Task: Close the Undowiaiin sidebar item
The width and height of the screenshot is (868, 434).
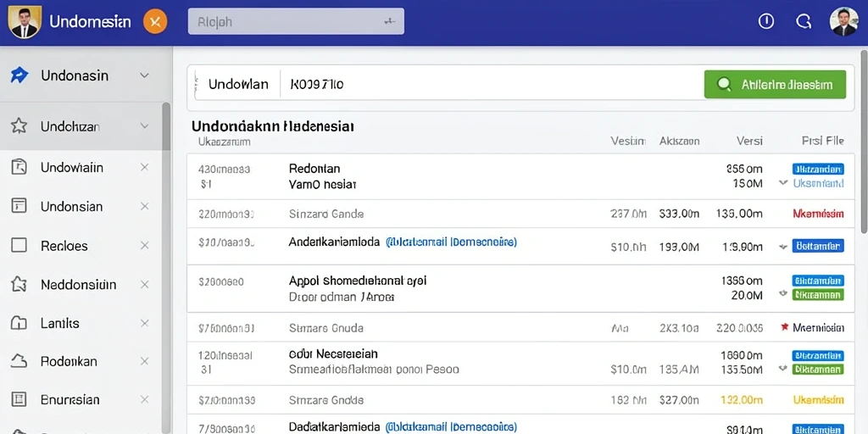Action: point(144,167)
